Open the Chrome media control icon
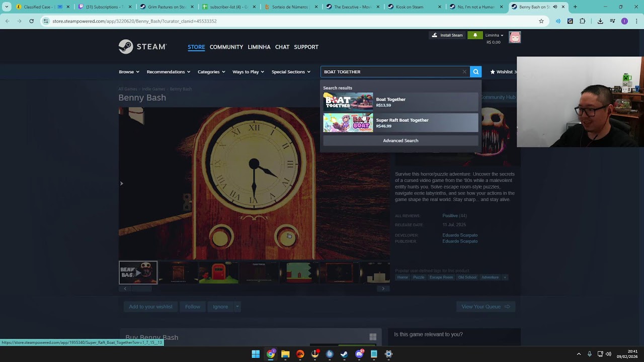644x362 pixels. tap(612, 21)
